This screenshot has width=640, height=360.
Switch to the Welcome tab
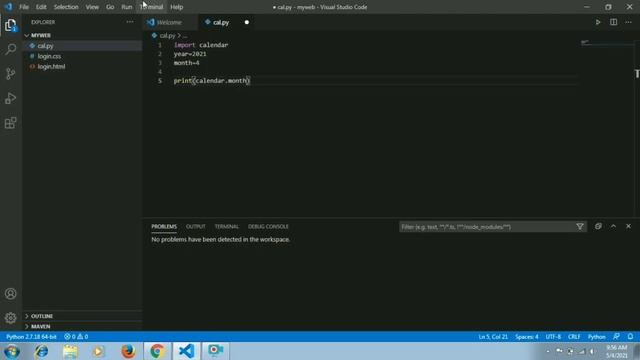pyautogui.click(x=170, y=22)
